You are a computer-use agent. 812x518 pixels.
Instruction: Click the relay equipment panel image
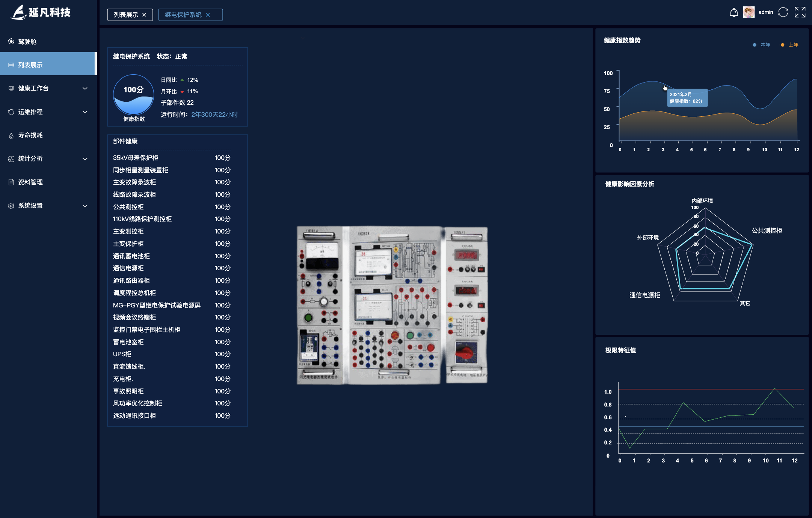point(392,305)
